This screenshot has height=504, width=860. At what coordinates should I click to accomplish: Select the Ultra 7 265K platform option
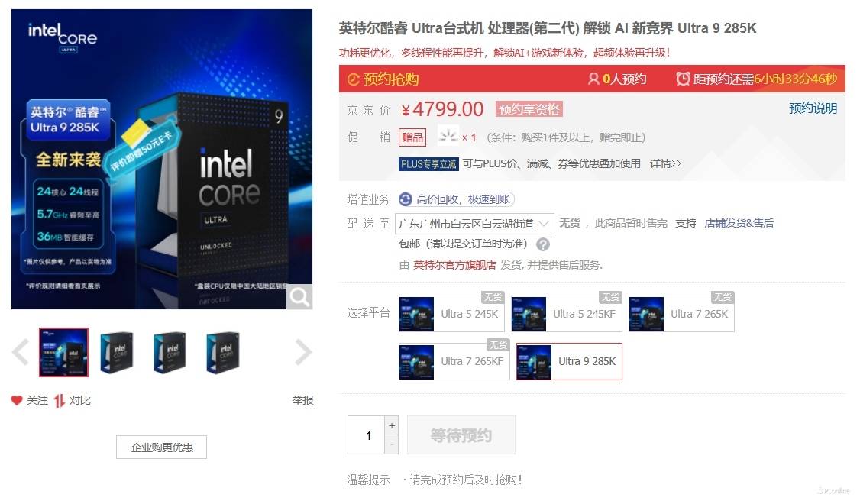pos(681,314)
